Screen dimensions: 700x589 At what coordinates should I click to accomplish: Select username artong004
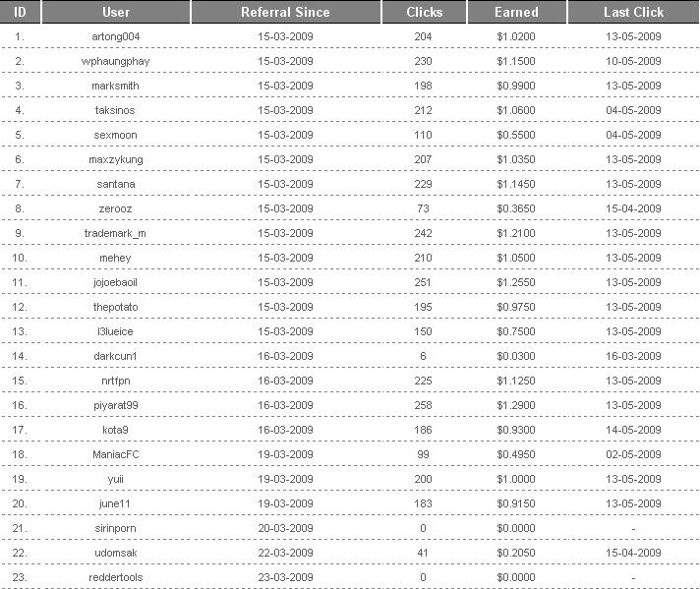click(116, 36)
